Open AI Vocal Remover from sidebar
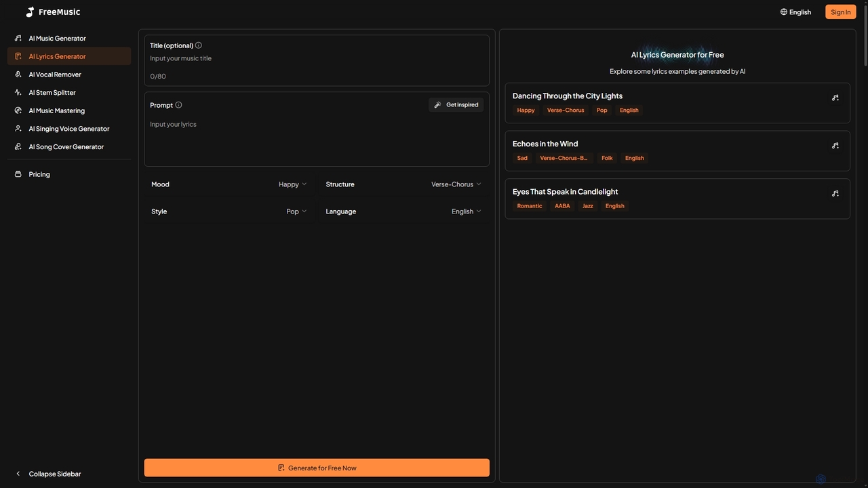 click(69, 75)
